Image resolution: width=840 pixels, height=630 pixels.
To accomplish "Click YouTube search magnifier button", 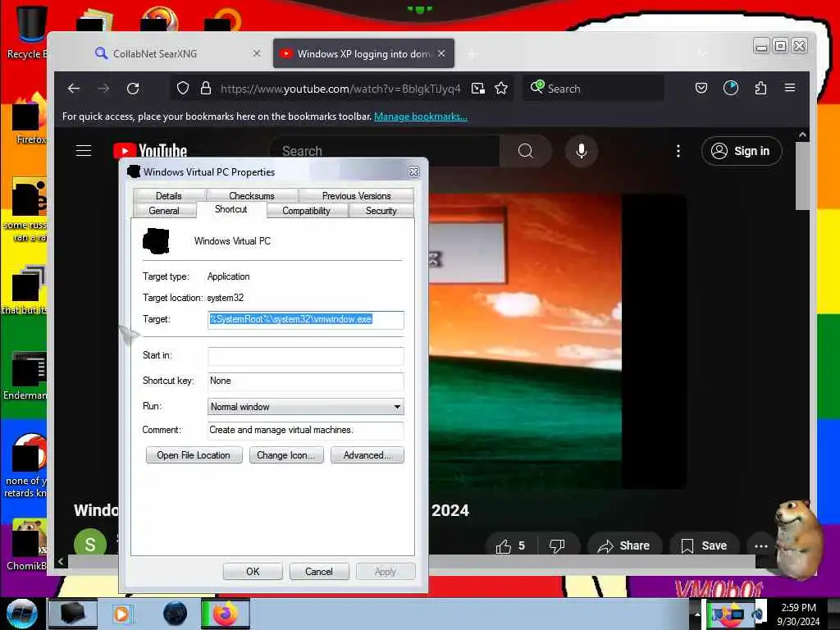I will 526,151.
